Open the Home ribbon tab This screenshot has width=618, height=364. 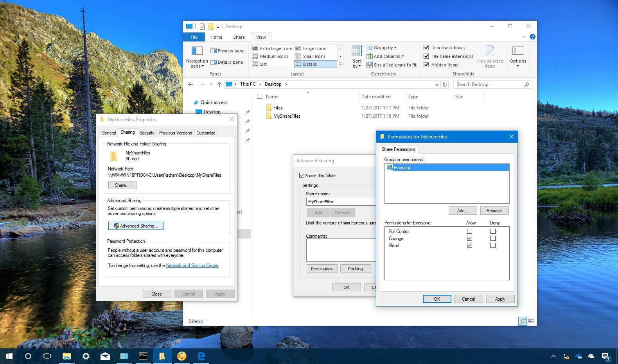pyautogui.click(x=216, y=37)
